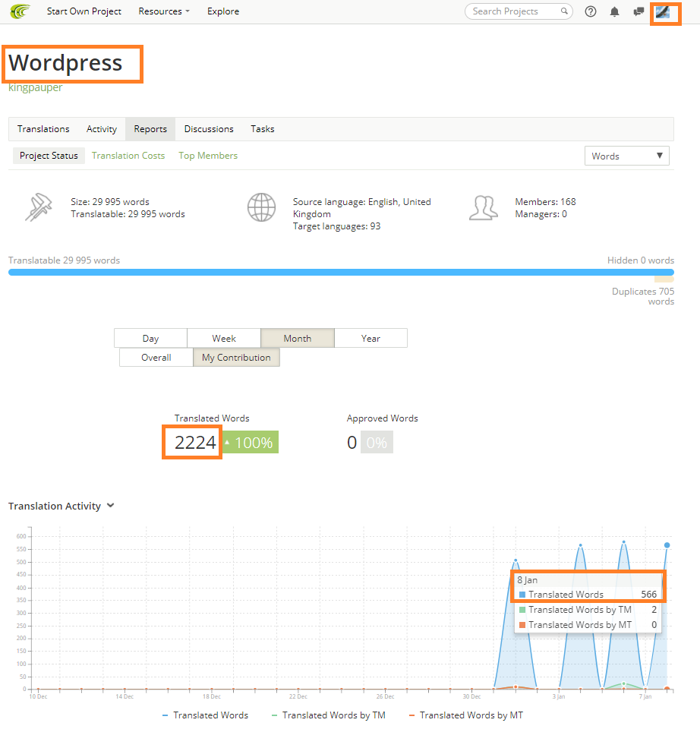
Task: Click the members people icon
Action: pos(484,207)
